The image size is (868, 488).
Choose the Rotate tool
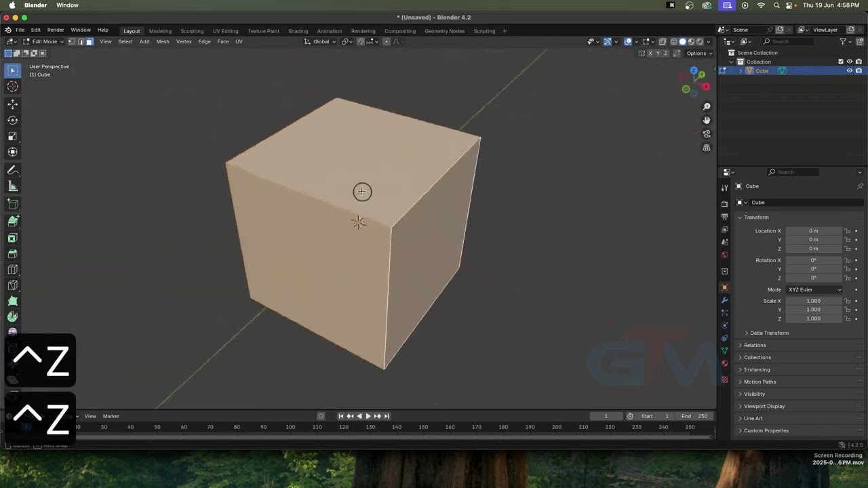pos(12,120)
